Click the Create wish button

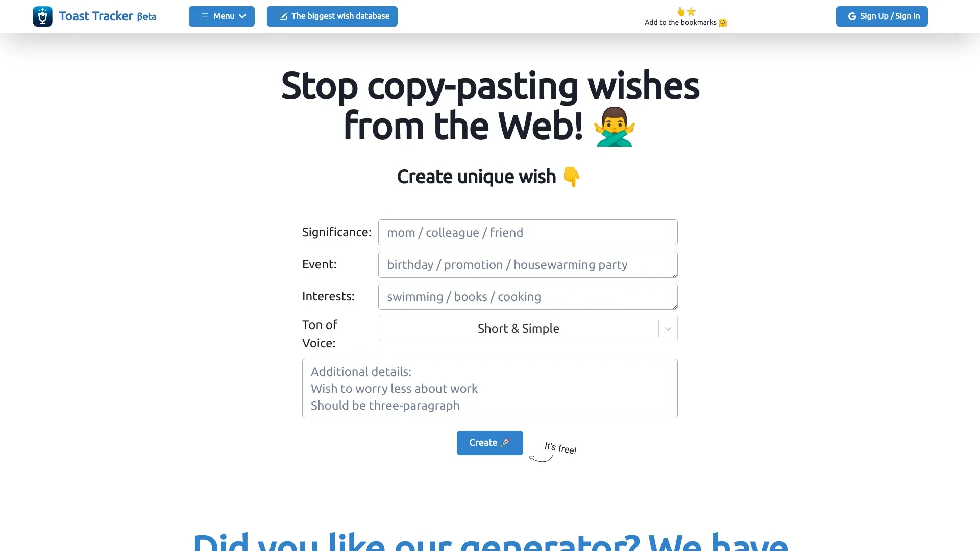point(489,442)
